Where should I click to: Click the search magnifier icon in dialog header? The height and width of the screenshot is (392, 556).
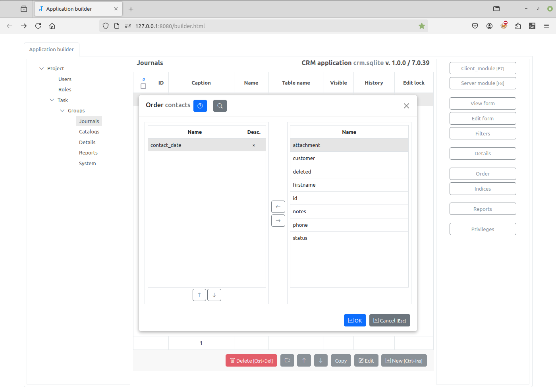pos(220,106)
